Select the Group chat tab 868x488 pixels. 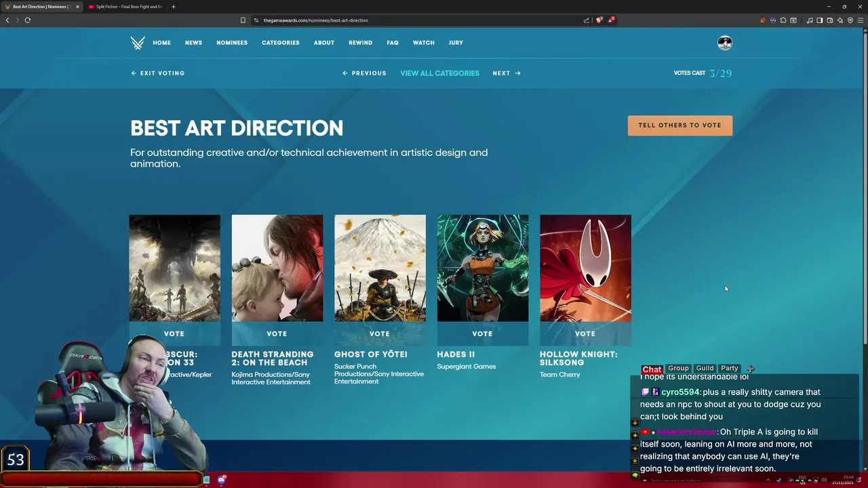[678, 368]
